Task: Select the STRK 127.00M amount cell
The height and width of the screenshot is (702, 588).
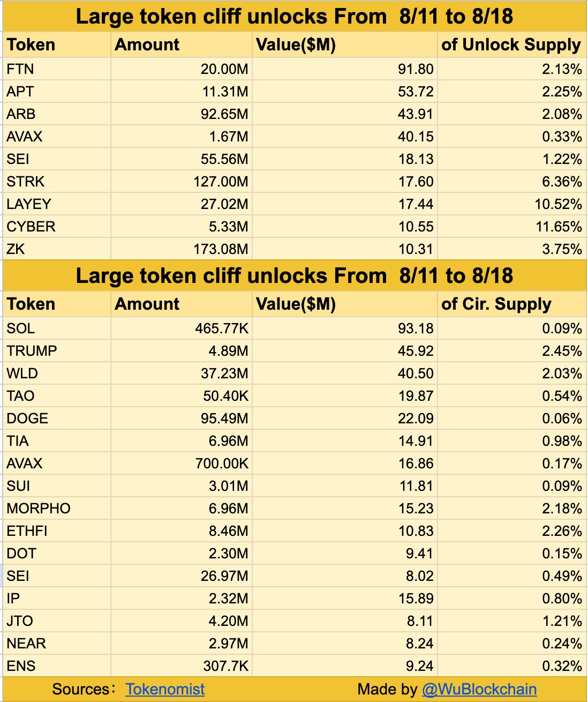Action: [x=182, y=182]
